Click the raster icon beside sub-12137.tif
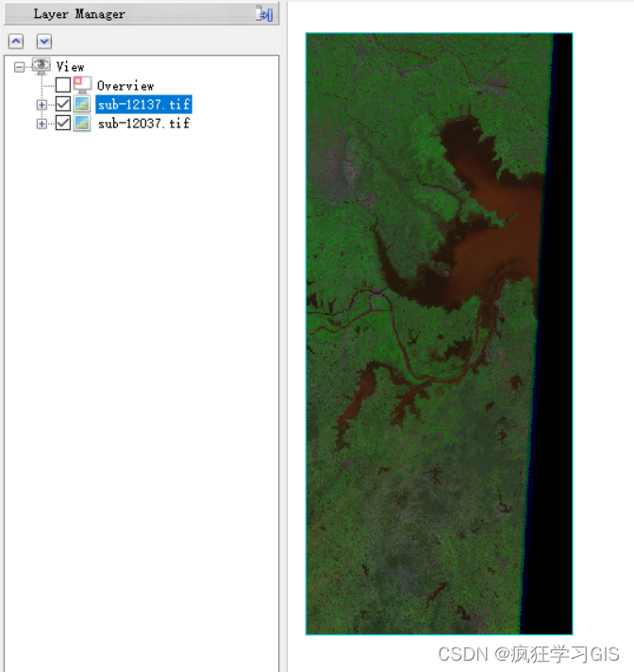This screenshot has width=634, height=672. pyautogui.click(x=82, y=104)
